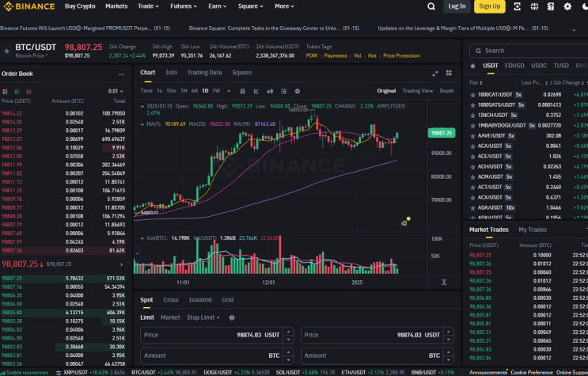Click the pair Search field
The image size is (588, 376).
point(529,51)
